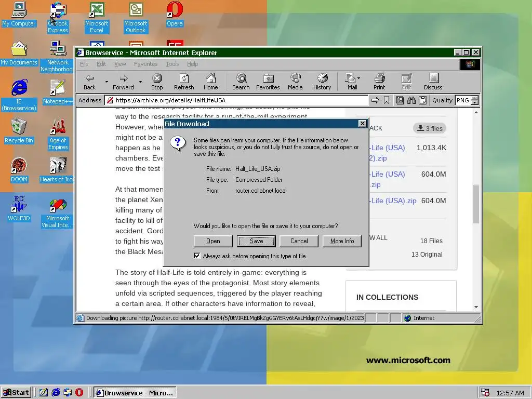Select DOOM desktop shortcut
The height and width of the screenshot is (399, 532).
coord(19,170)
